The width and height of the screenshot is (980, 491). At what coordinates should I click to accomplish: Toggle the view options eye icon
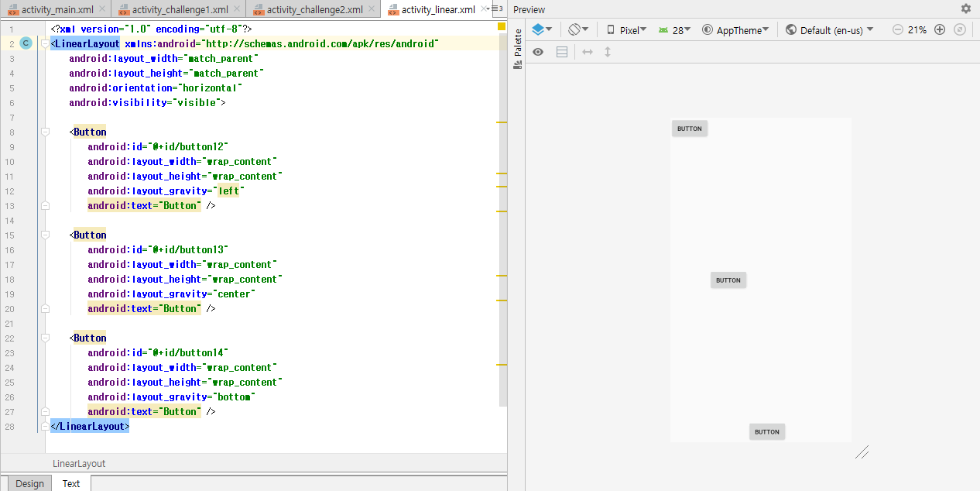[x=538, y=52]
